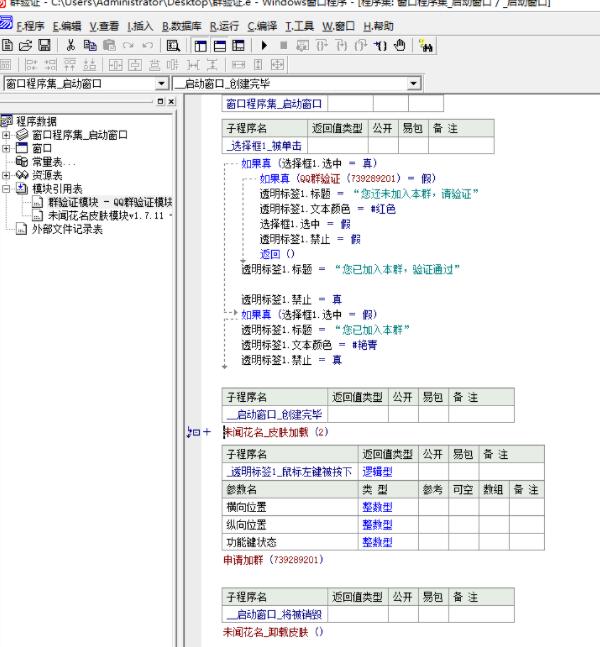Open the W.窗口 menu

(x=338, y=26)
